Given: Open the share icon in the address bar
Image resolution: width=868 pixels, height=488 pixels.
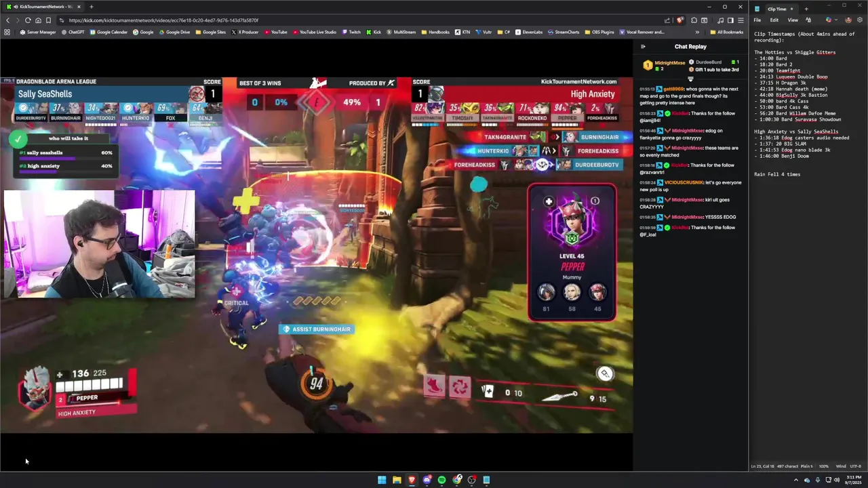Looking at the screenshot, I should click(x=667, y=20).
